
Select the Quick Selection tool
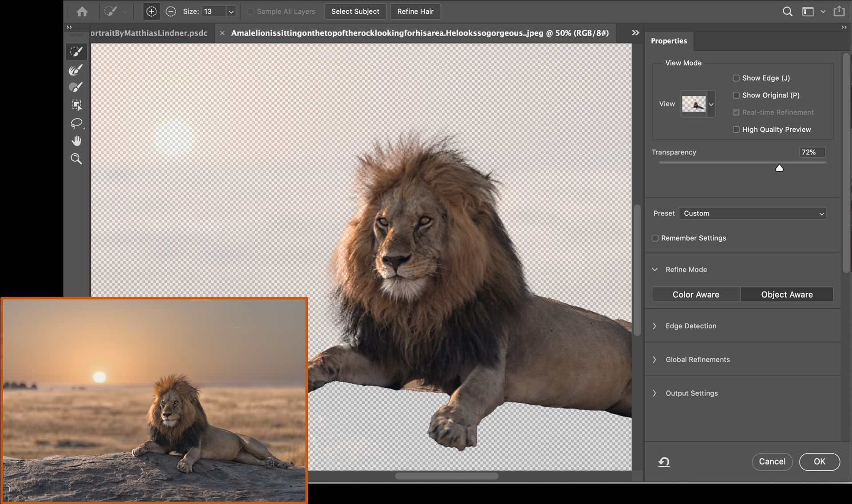pos(76,52)
